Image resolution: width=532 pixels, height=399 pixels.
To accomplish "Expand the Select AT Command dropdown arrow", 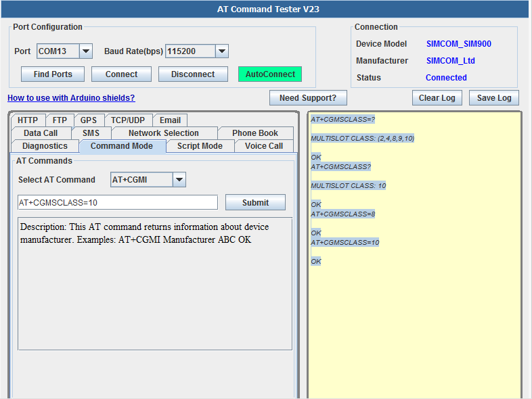I will [179, 180].
